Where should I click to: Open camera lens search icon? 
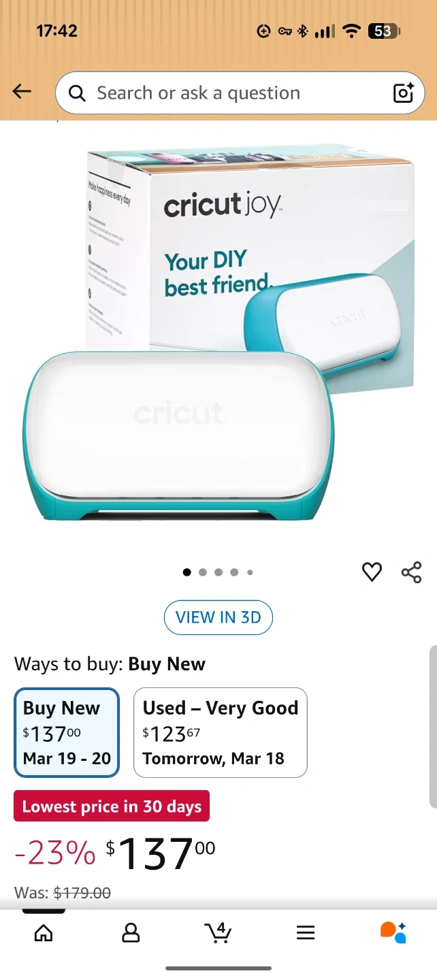[404, 93]
